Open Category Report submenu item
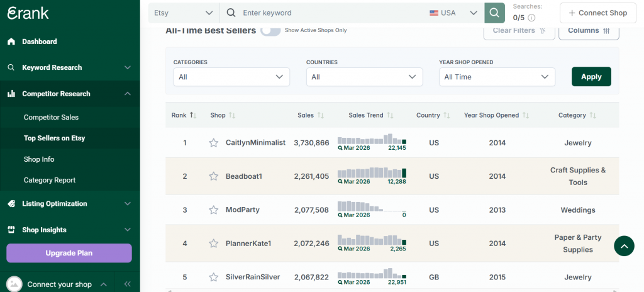The width and height of the screenshot is (644, 292). coord(50,180)
